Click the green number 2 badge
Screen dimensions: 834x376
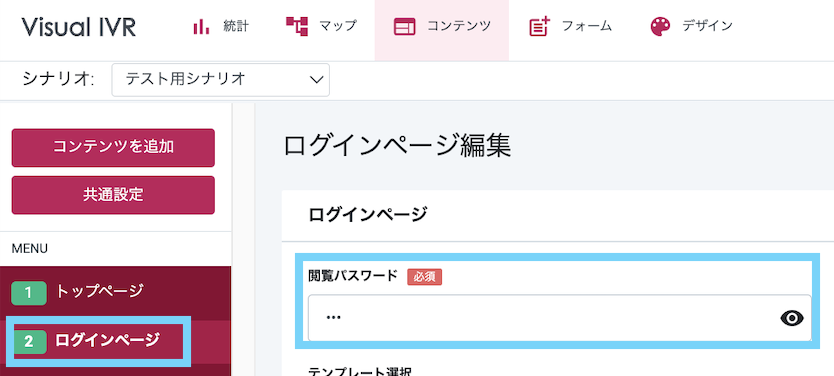point(29,341)
